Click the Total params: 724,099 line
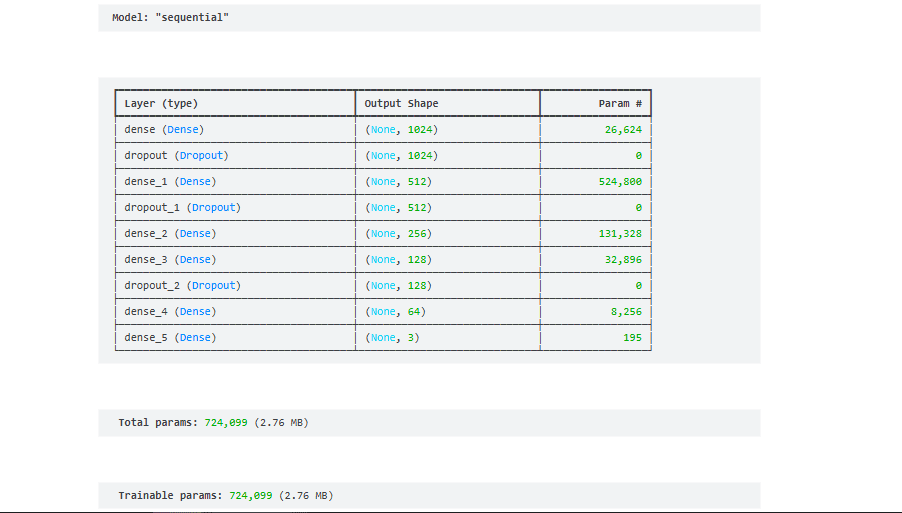 (x=213, y=423)
